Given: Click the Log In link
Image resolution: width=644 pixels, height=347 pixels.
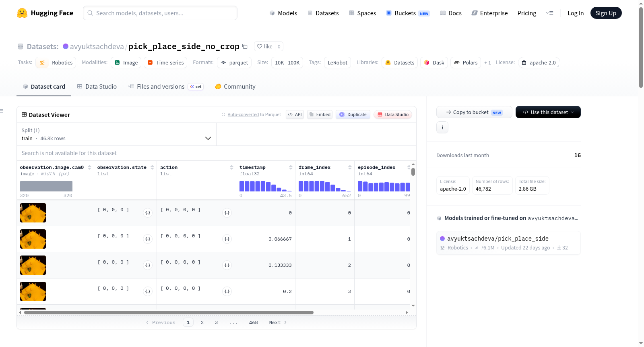Looking at the screenshot, I should pos(575,13).
